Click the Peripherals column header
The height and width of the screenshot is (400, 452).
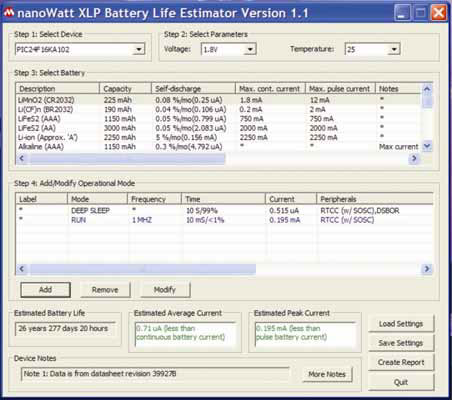click(374, 199)
